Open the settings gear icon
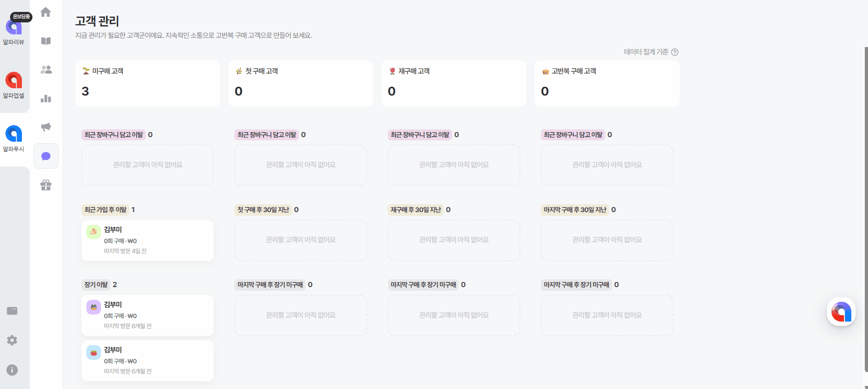 point(12,341)
